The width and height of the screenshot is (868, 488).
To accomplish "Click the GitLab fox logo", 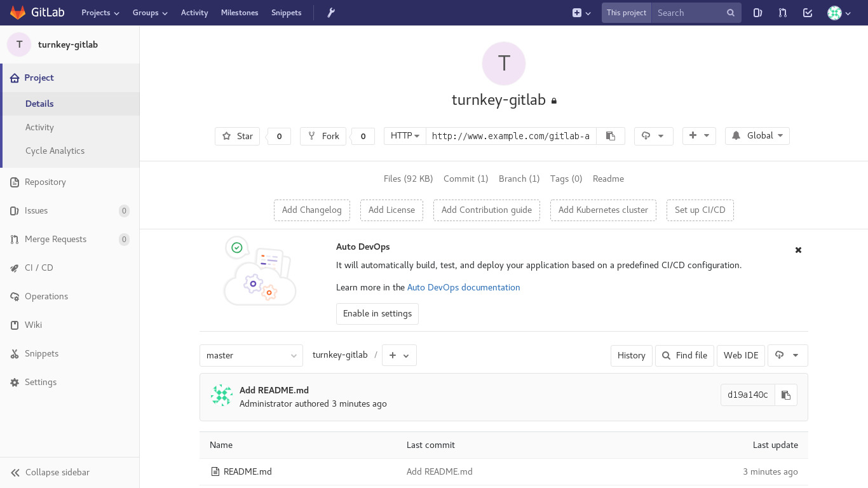I will [18, 13].
